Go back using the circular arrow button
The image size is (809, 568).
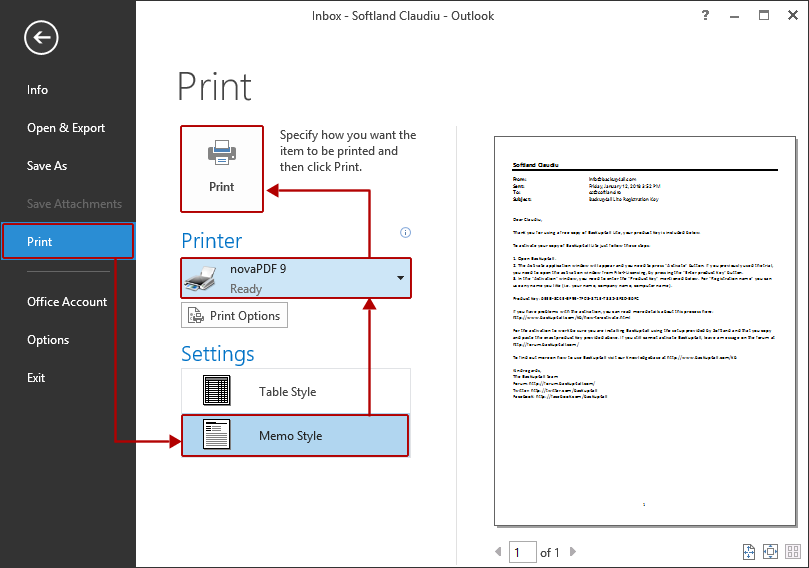(41, 38)
